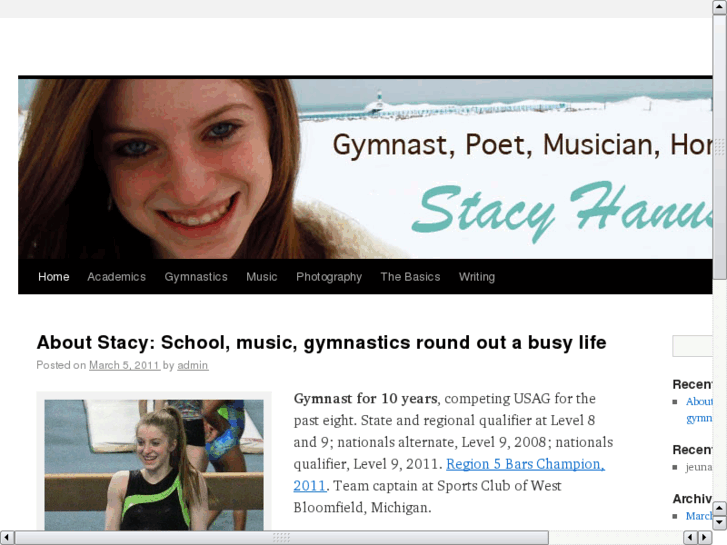Click the horizontal scrollbar right arrow at far right
The height and width of the screenshot is (545, 727).
pos(704,538)
